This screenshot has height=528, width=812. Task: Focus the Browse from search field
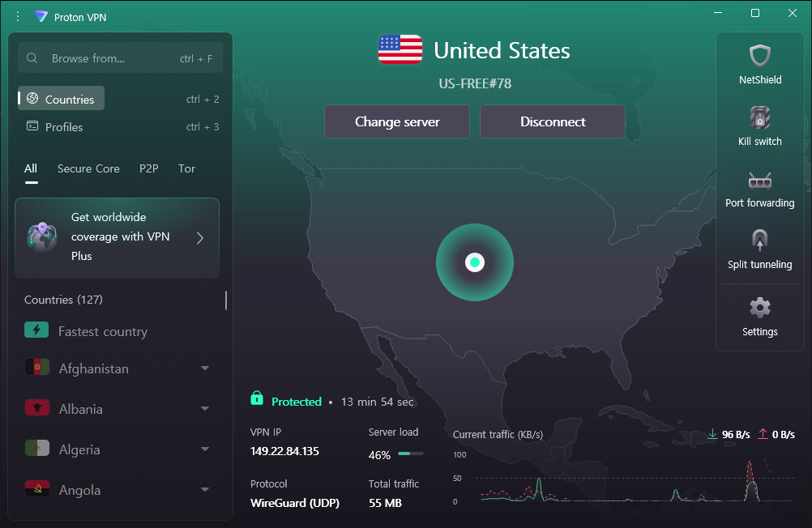(120, 58)
